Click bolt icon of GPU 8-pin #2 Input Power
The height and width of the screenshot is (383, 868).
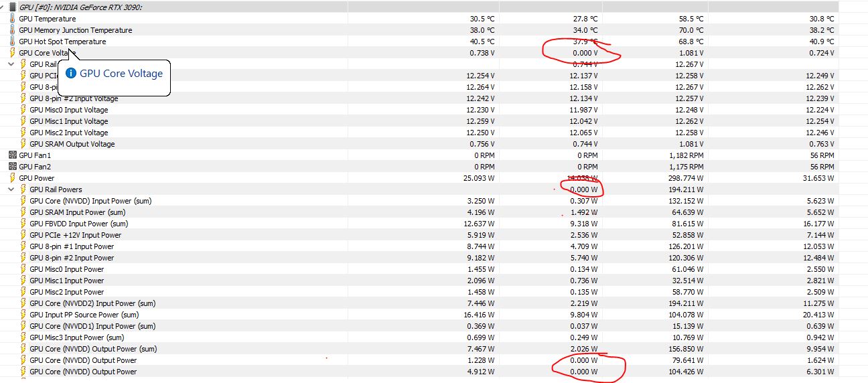[x=23, y=258]
